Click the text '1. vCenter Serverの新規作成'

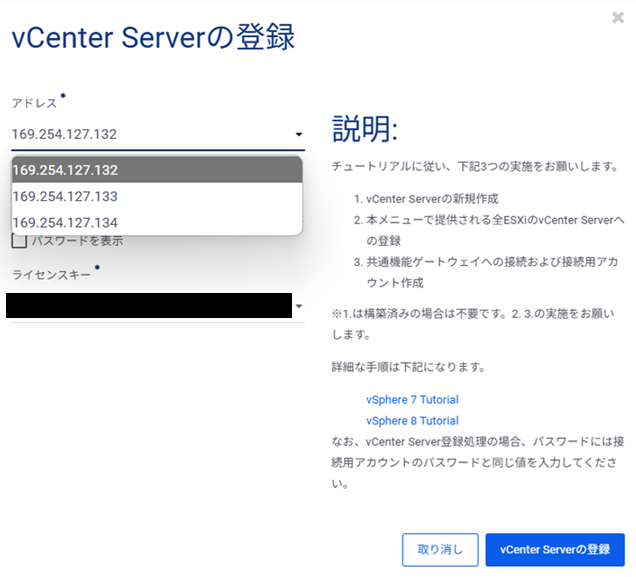426,199
